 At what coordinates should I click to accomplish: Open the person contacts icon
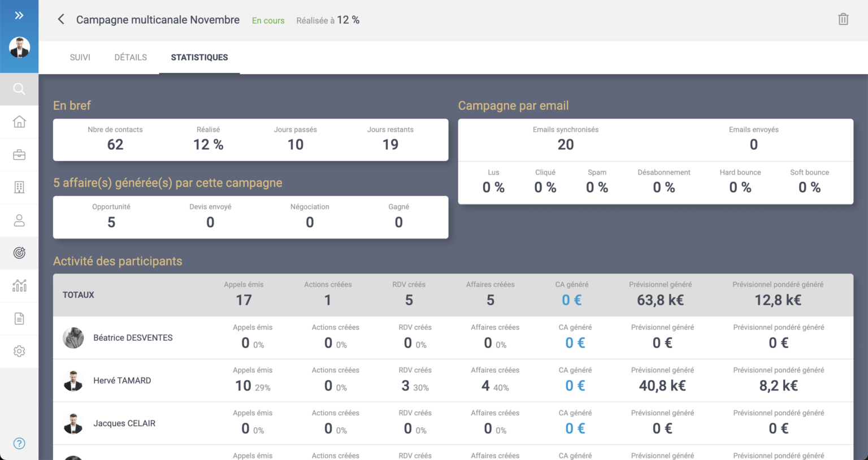19,220
